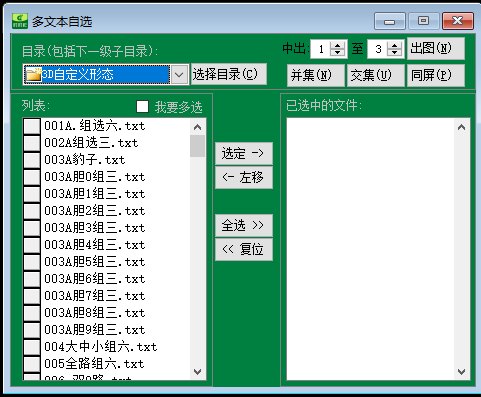Click the file list scrollbar up arrow
Screen dimensions: 481x397
coord(197,127)
